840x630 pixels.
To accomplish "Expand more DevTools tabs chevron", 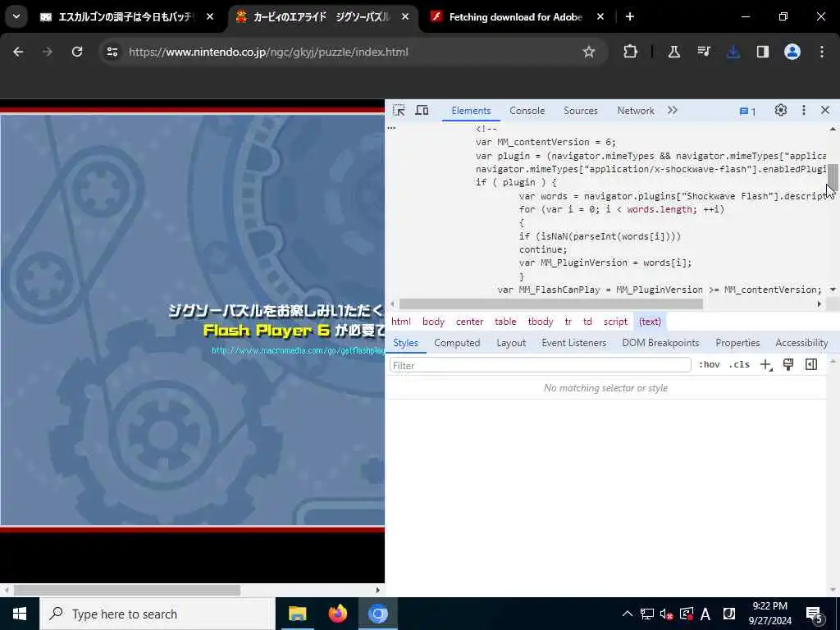I will click(673, 111).
